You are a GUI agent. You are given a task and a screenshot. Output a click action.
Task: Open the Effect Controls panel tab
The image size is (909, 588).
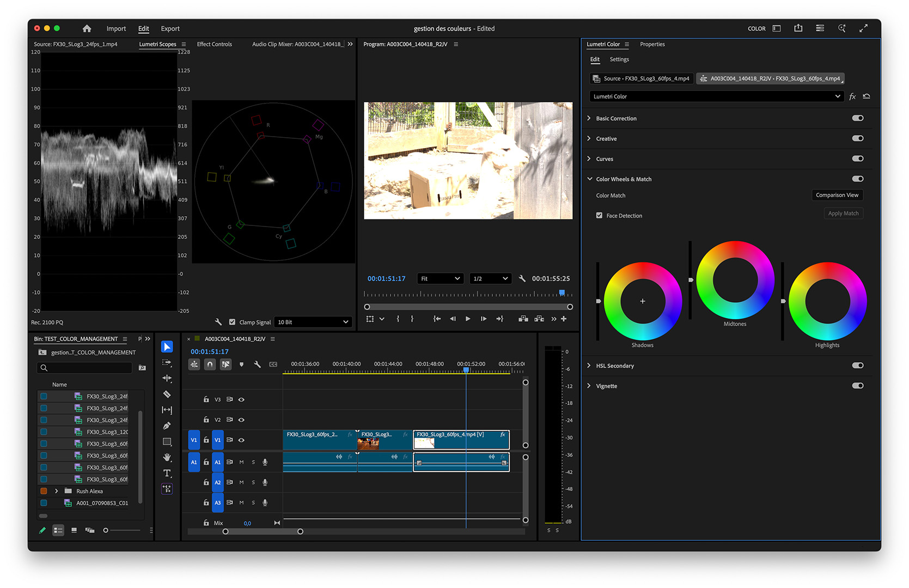click(214, 44)
